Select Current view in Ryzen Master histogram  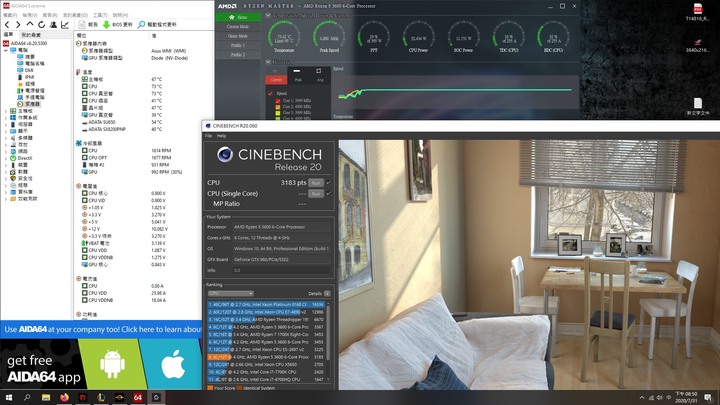pyautogui.click(x=276, y=80)
